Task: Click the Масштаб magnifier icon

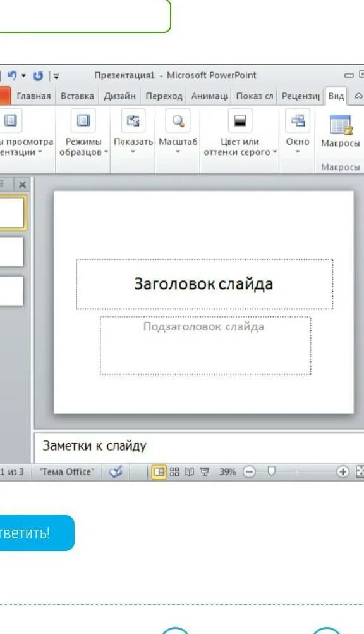Action: (178, 120)
